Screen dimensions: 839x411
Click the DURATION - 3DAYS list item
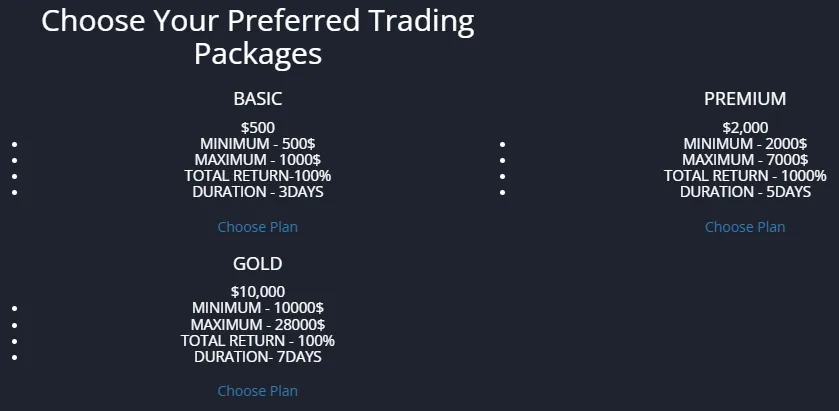tap(258, 192)
